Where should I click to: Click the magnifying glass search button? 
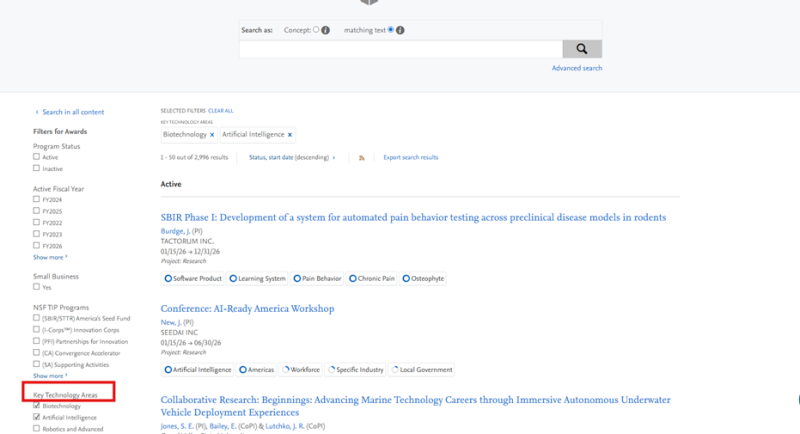582,49
